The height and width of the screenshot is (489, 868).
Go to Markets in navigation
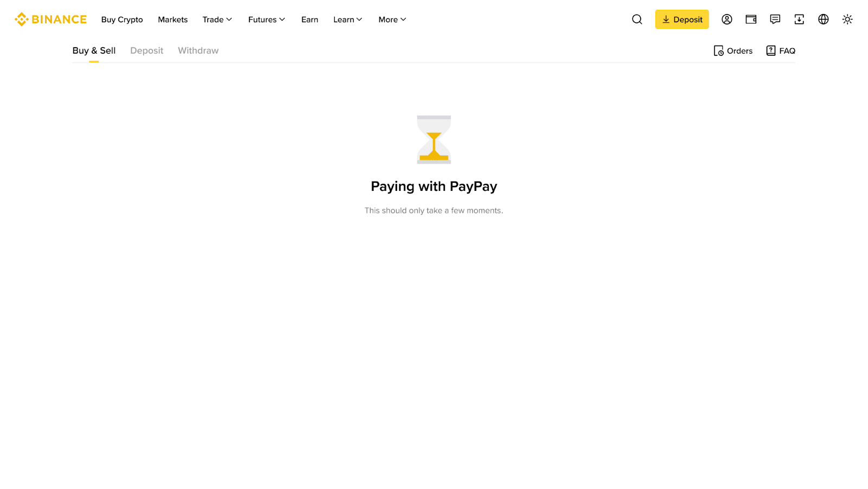173,20
